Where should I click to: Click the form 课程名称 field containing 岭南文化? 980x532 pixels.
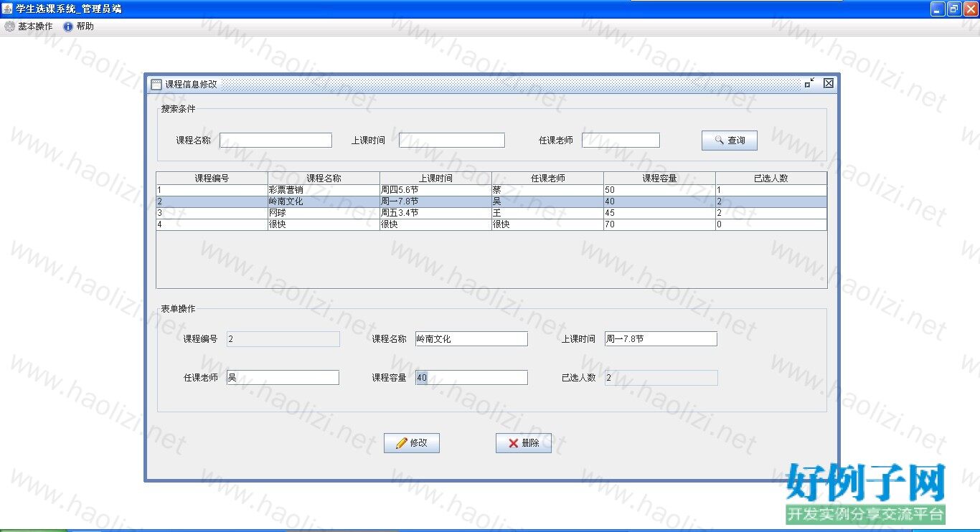coord(471,339)
